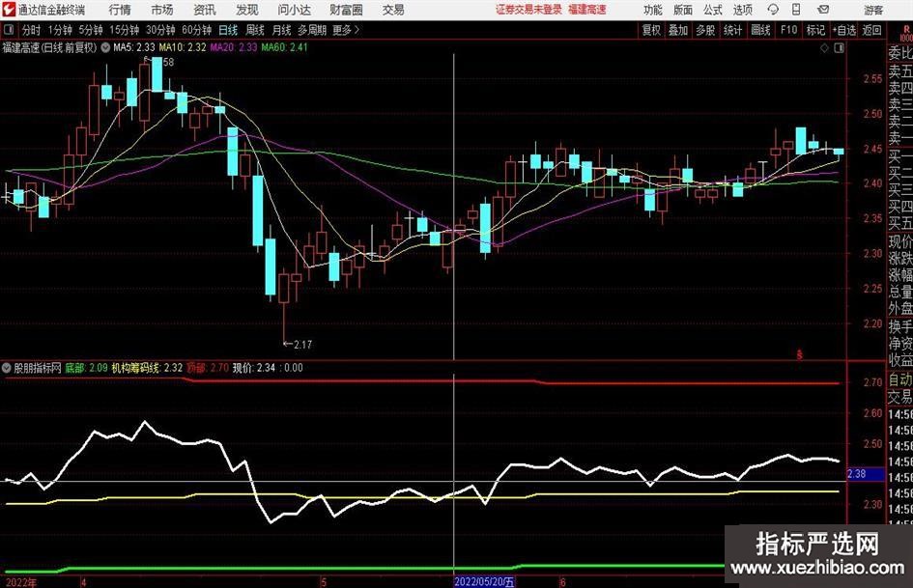Switch to the 30分钟 period tab
This screenshot has height=588, width=913.
160,30
